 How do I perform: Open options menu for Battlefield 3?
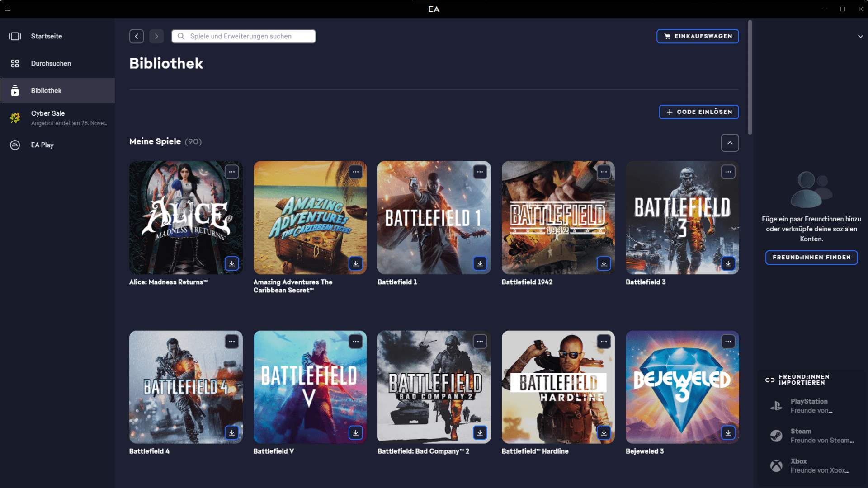click(728, 172)
